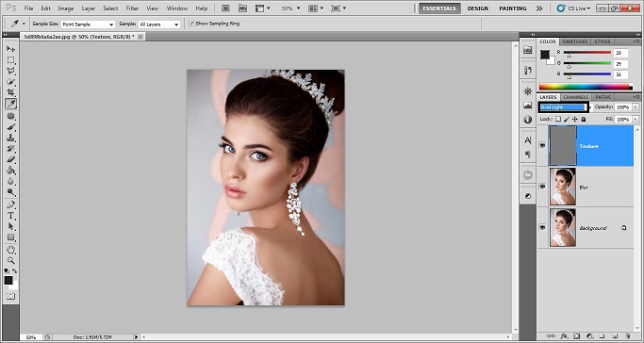Toggle lock all
Viewport: 644px width, 343px height.
tap(584, 119)
